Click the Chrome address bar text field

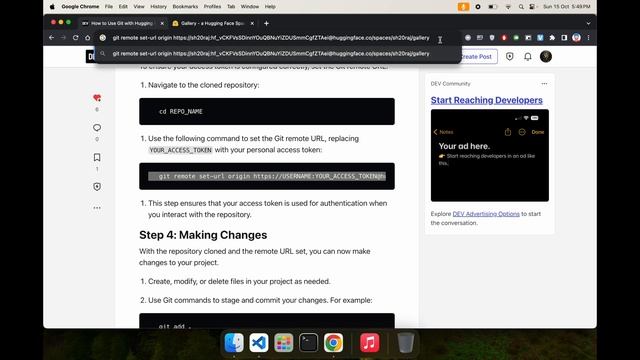click(x=271, y=38)
